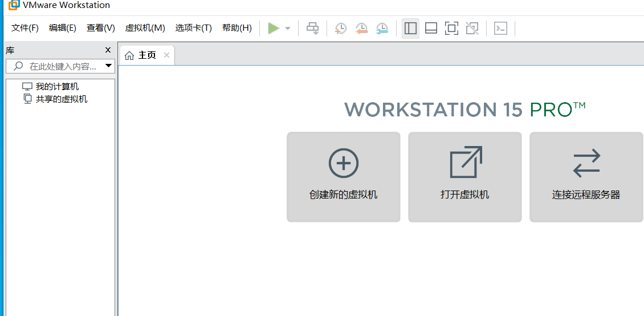644x316 pixels.
Task: Toggle the library sidebar view icon
Action: tap(411, 29)
